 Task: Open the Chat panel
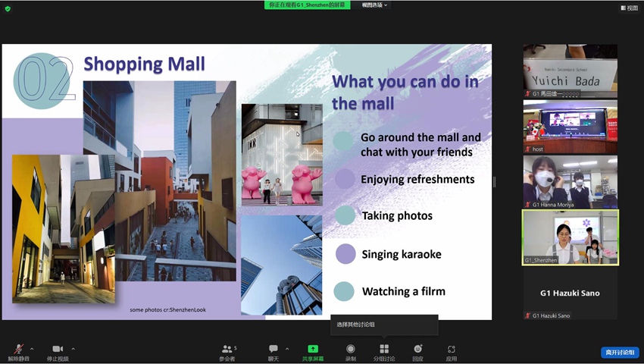pos(273,350)
